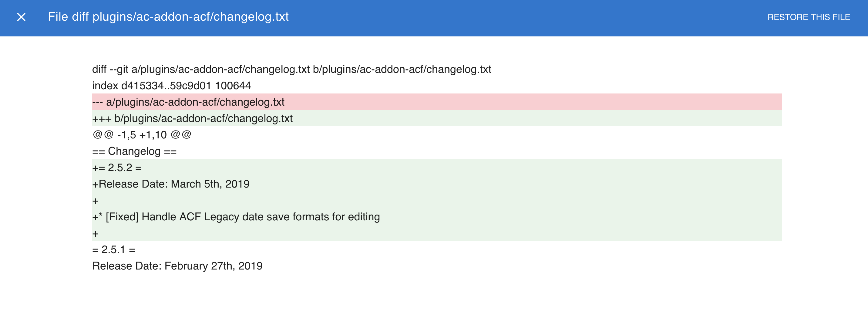Click Release Date February 27th, 2019 line
The height and width of the screenshot is (312, 868).
point(177,266)
